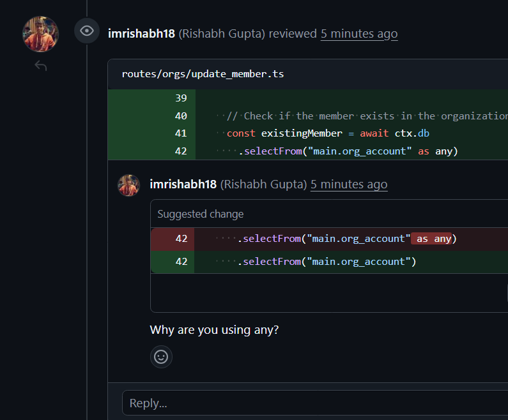This screenshot has width=508, height=420.
Task: Select line number 40 in the diff
Action: click(181, 116)
